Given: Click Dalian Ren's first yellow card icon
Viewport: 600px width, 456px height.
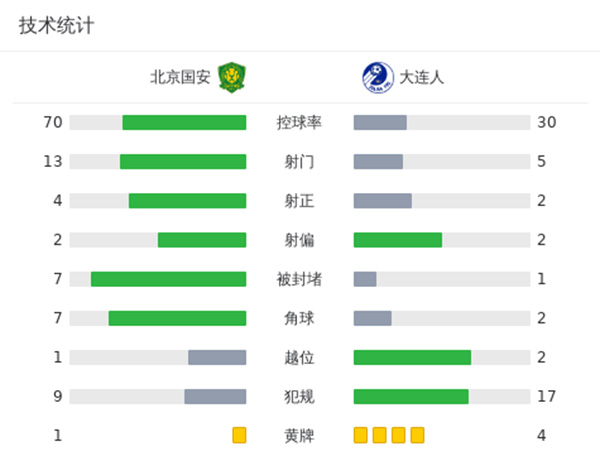Looking at the screenshot, I should click(361, 435).
